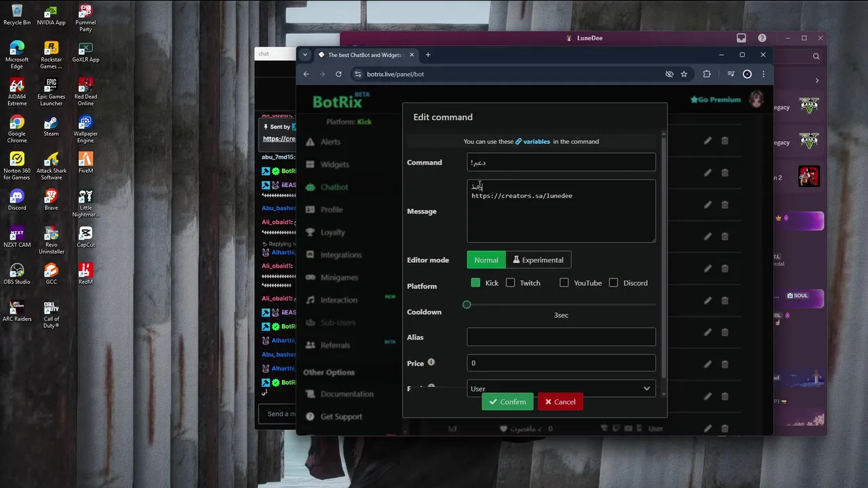Open Wallpaper Engine desktop icon
The image size is (868, 488).
pos(85,129)
